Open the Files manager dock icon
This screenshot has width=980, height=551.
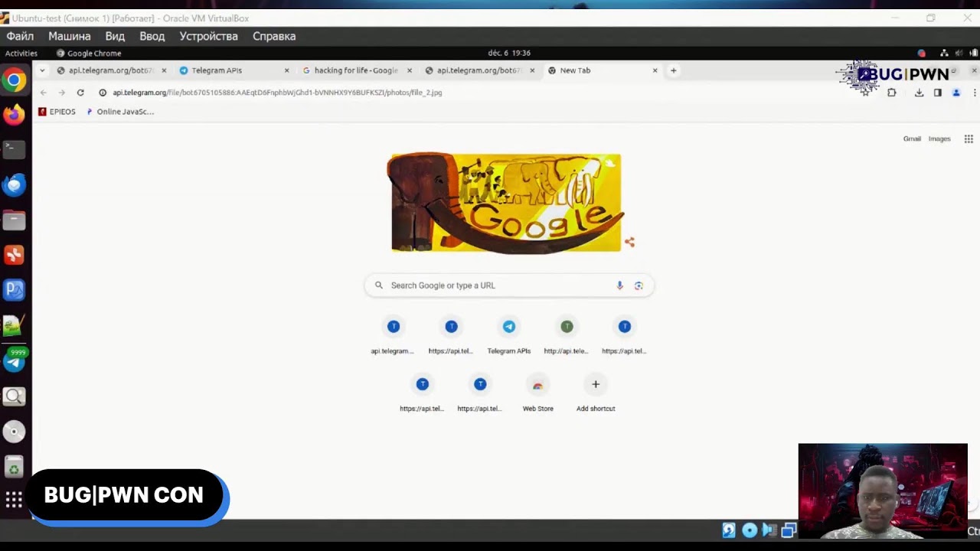(x=14, y=220)
